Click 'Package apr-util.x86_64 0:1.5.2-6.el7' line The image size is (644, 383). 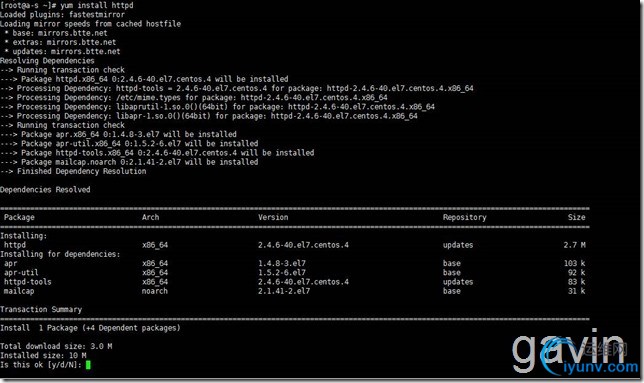point(129,144)
